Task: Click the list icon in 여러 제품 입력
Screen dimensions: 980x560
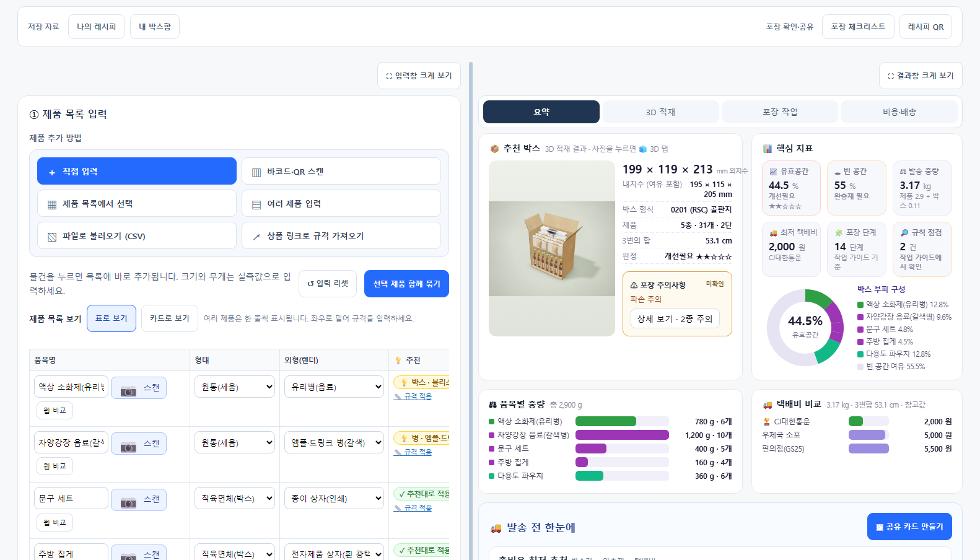Action: pos(256,204)
